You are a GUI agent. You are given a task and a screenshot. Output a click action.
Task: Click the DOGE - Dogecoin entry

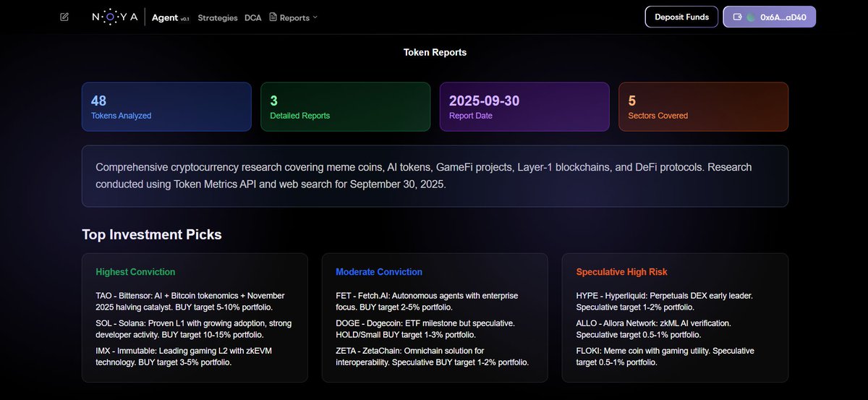425,329
